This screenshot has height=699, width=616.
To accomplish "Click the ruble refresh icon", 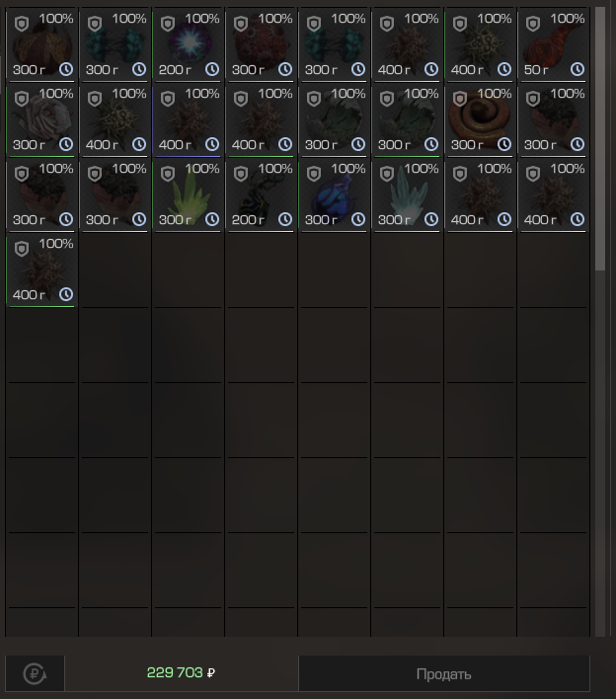I will 35,673.
